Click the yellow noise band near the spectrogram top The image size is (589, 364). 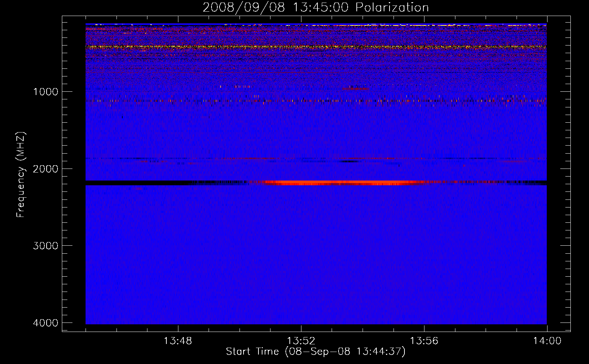[316, 47]
